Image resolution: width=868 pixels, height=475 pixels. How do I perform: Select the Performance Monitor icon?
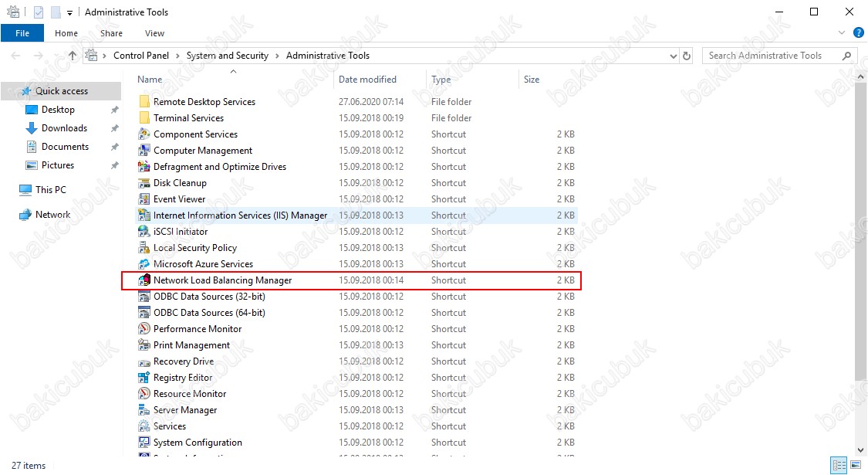(144, 329)
